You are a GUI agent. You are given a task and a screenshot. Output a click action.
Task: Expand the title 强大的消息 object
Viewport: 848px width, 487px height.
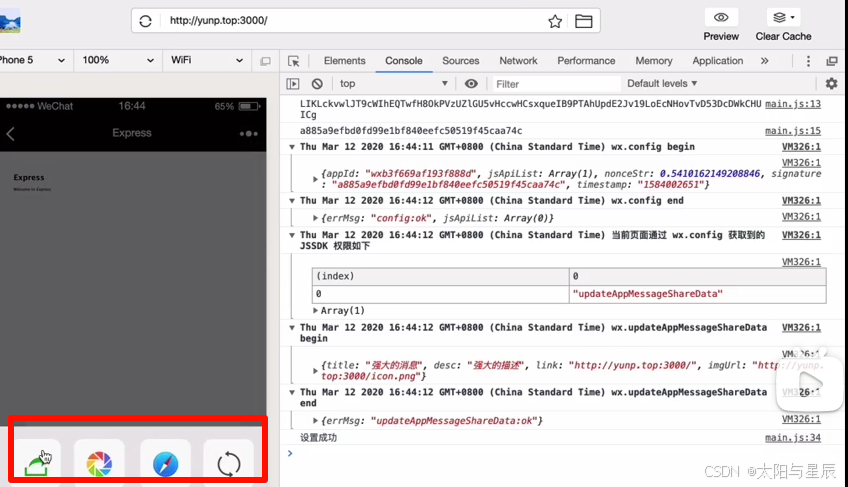tap(315, 371)
